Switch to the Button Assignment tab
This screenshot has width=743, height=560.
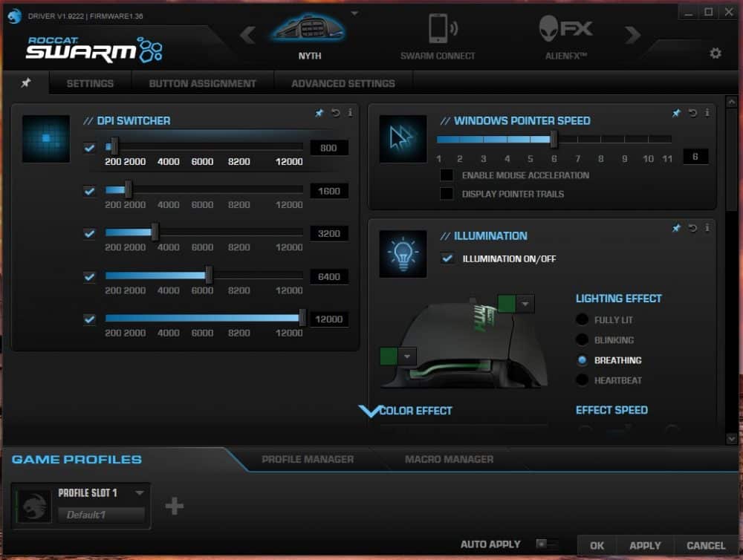(x=202, y=83)
